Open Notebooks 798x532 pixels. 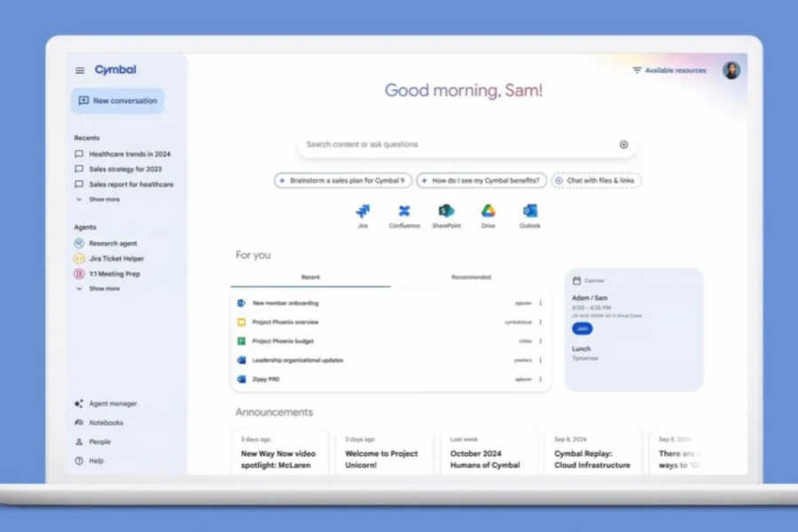click(99, 423)
